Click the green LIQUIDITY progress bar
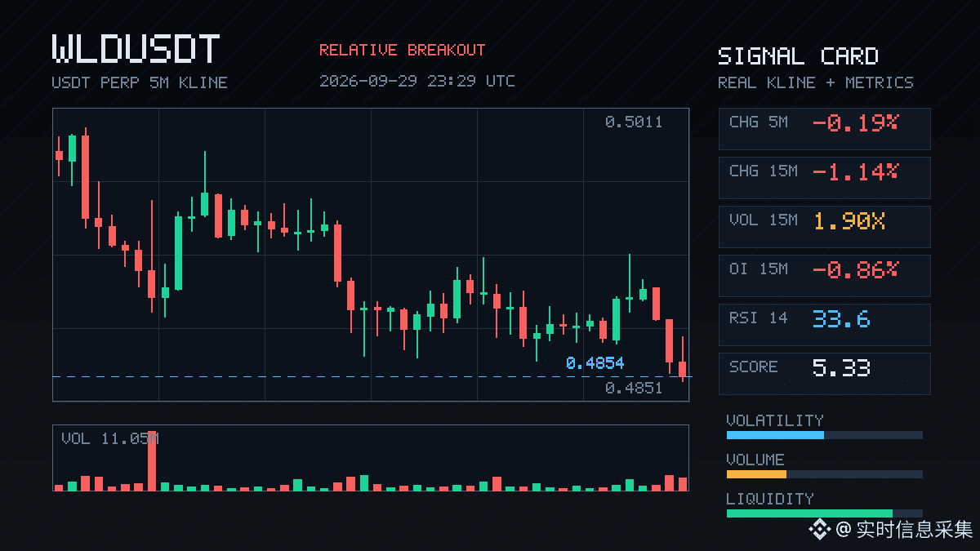Image resolution: width=980 pixels, height=551 pixels. 809,513
